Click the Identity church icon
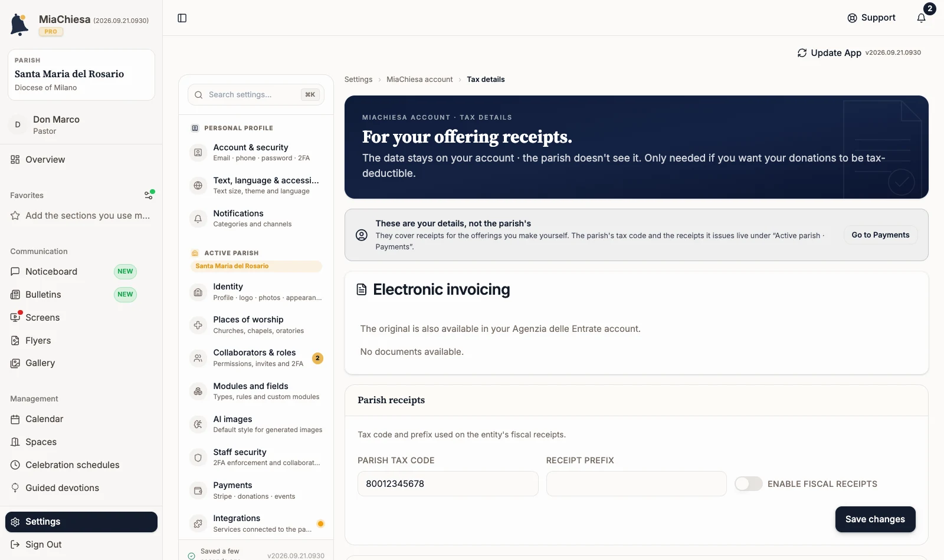 [x=198, y=292]
